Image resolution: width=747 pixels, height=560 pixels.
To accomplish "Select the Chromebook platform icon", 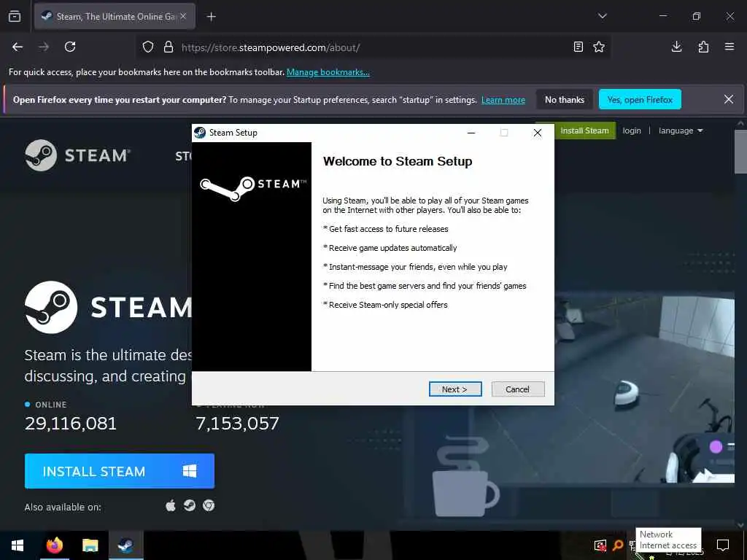I will tap(209, 505).
